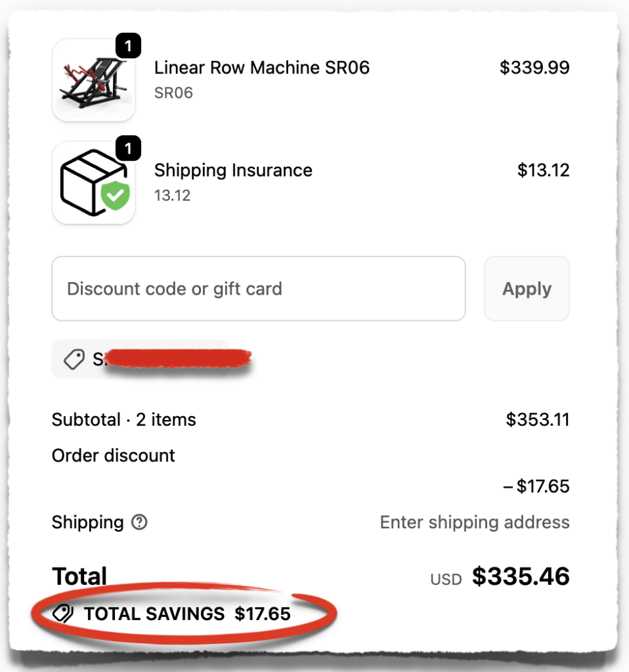The height and width of the screenshot is (672, 629).
Task: Click Enter shipping address
Action: tap(474, 522)
